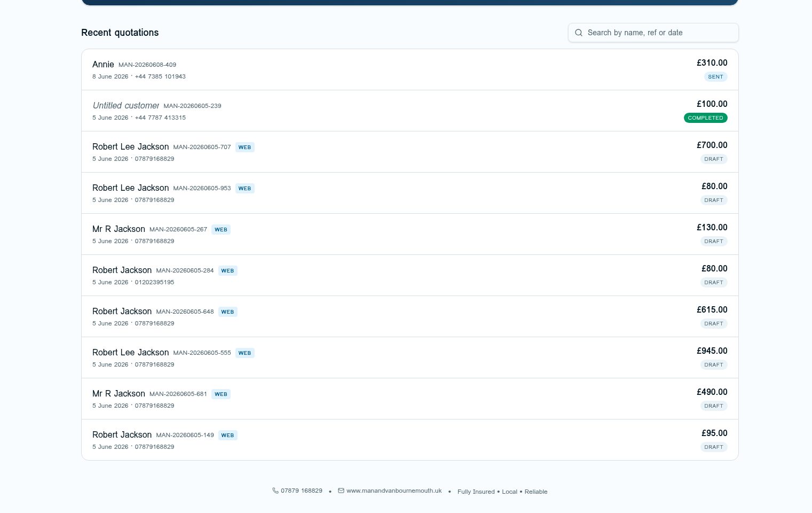Click the £700.00 amount

712,145
